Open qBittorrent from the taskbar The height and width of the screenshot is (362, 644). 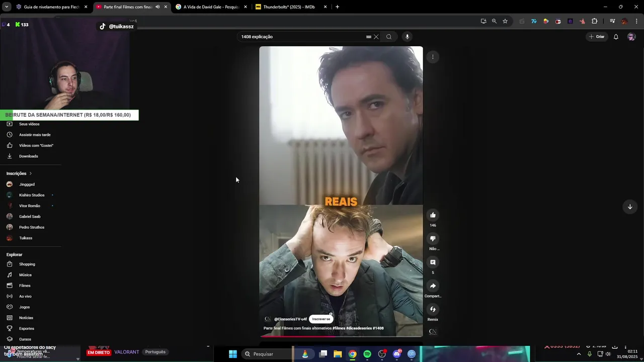tap(412, 354)
